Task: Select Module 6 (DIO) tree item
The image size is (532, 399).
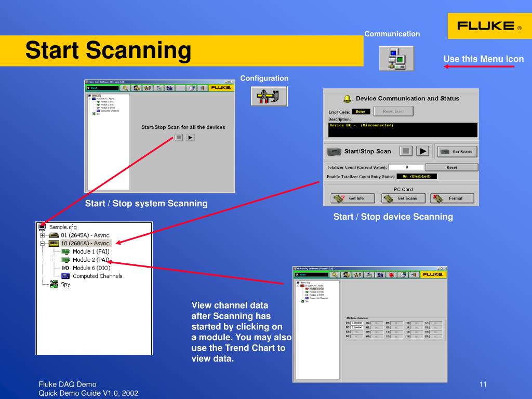Action: 91,268
